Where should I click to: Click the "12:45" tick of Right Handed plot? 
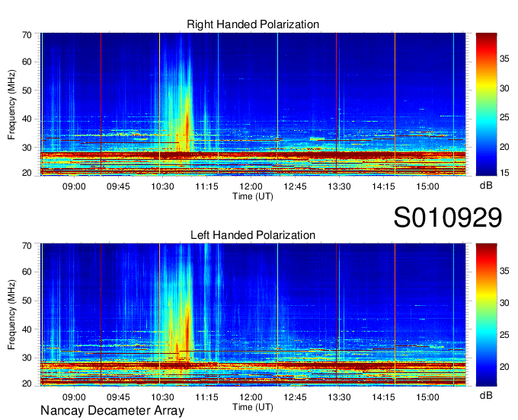pyautogui.click(x=296, y=186)
